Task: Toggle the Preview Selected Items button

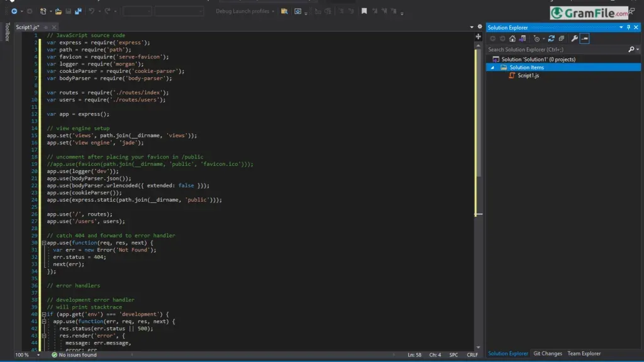Action: [584, 38]
